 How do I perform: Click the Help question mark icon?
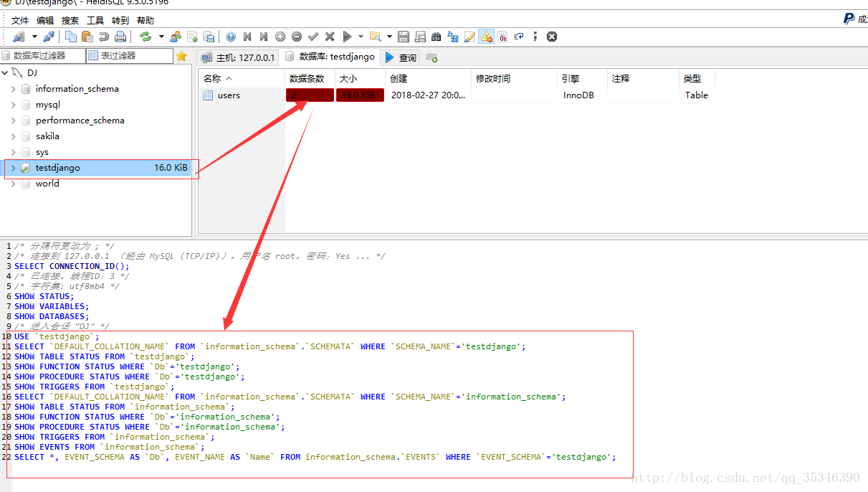coord(231,37)
